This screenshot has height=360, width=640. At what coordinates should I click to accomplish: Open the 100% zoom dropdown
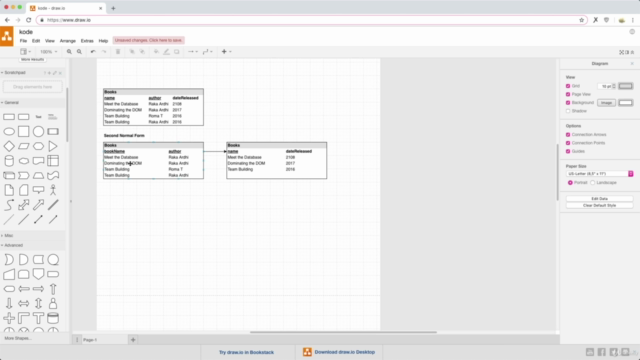pos(49,52)
